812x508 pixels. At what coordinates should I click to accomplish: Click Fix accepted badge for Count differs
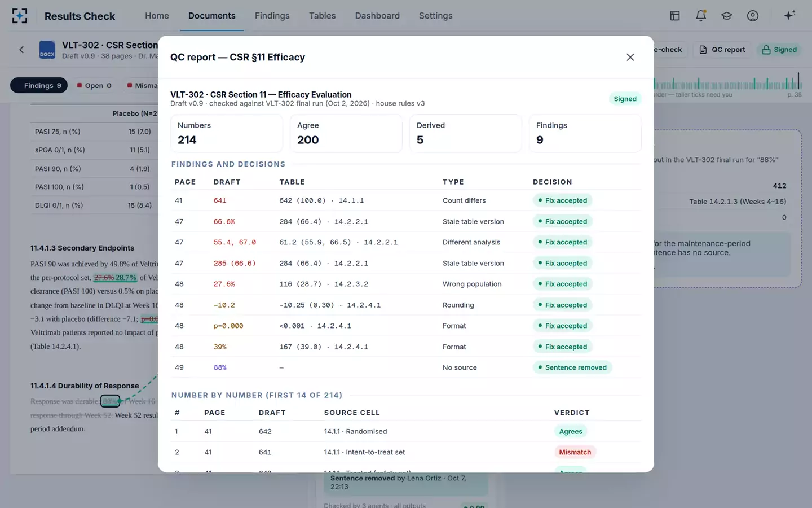(x=562, y=200)
